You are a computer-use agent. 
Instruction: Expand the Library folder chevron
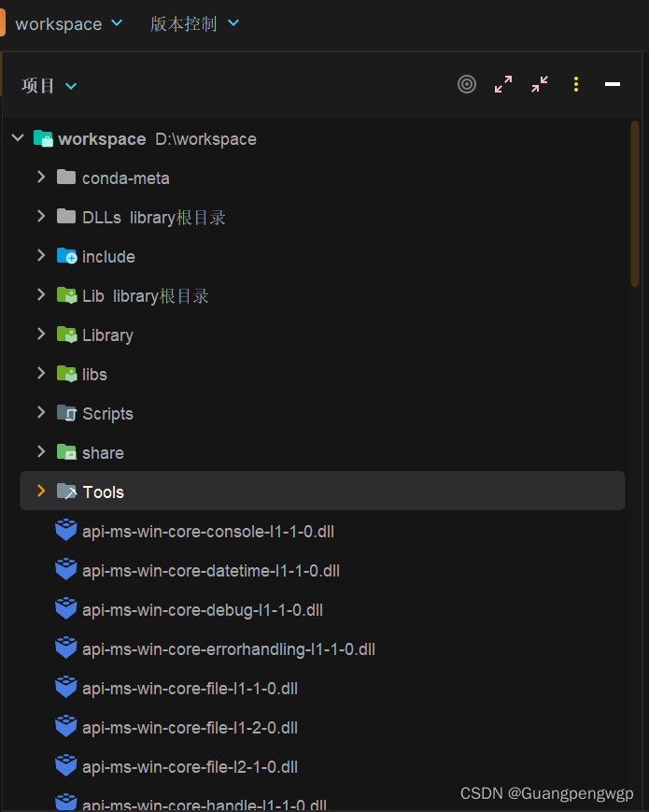(41, 334)
